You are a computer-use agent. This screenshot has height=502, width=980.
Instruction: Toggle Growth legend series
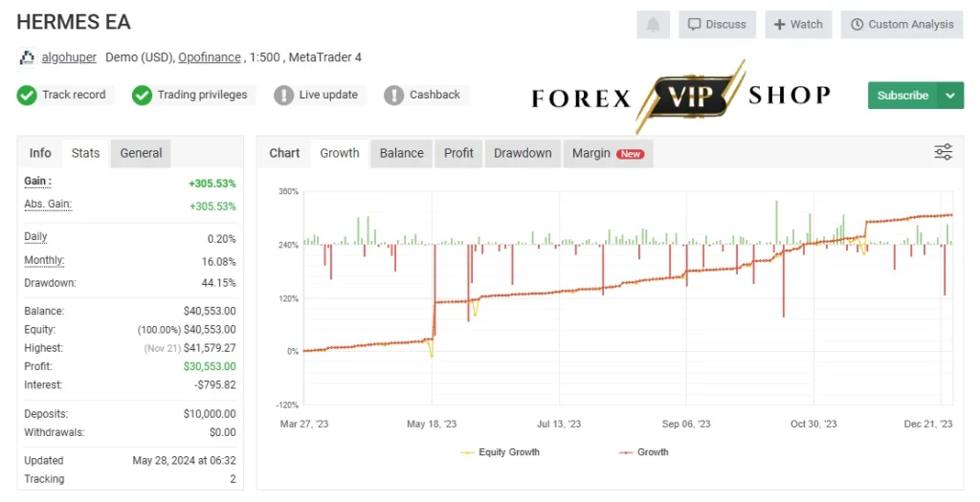644,452
